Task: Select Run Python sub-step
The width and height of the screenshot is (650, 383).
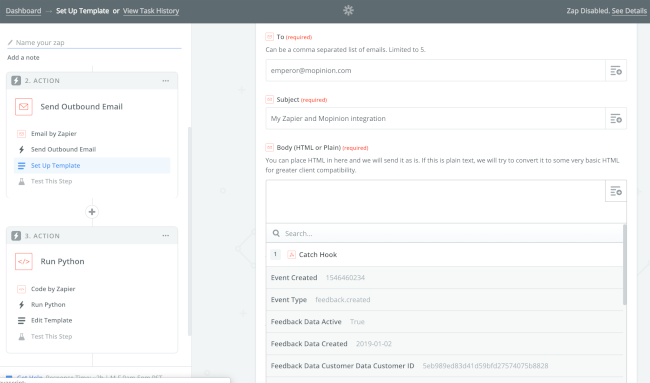Action: tap(48, 305)
